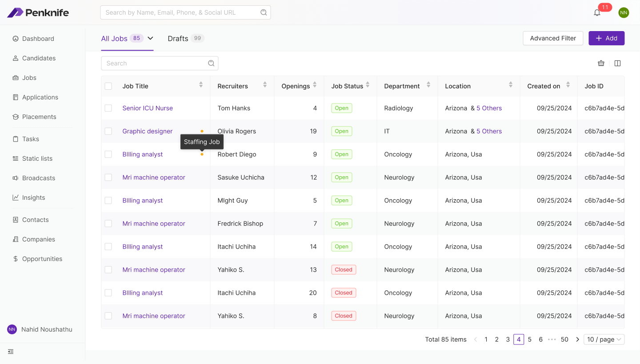Open Static lists in the sidebar

(x=37, y=158)
